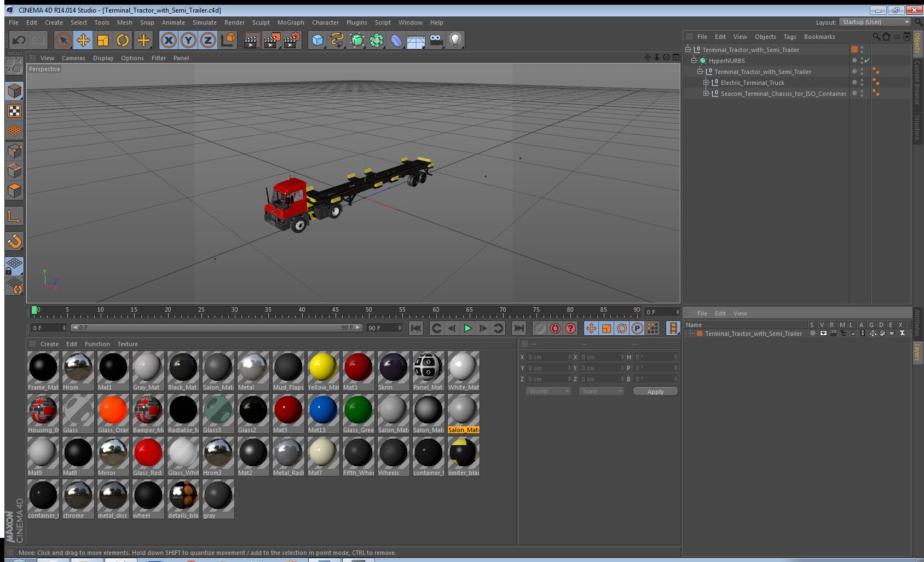Activate the Rotate tool icon
The width and height of the screenshot is (924, 562).
point(123,40)
